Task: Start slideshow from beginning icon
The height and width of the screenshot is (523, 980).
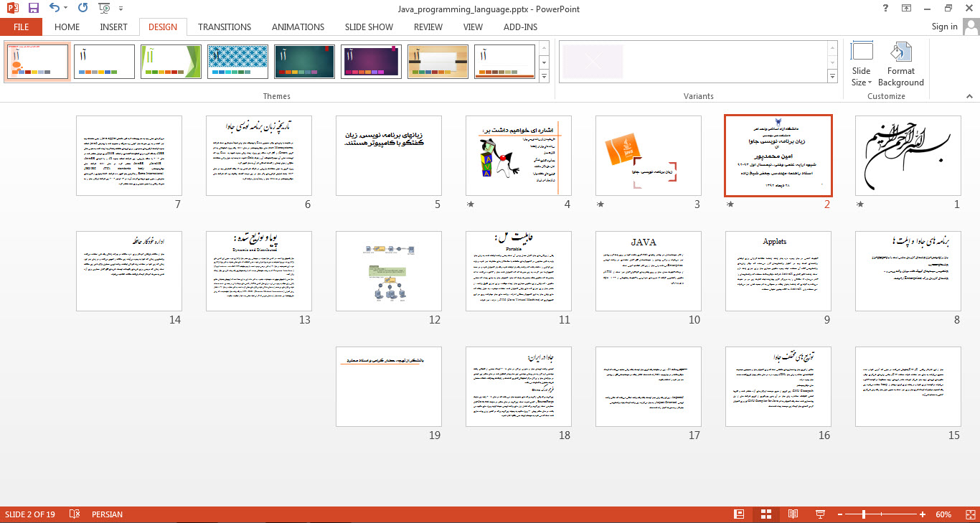Action: 105,9
